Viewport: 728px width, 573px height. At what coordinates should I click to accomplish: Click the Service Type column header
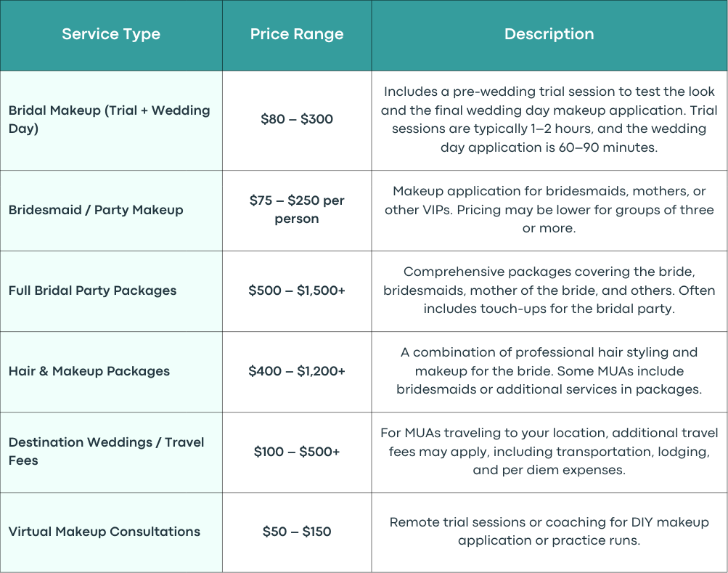[111, 34]
